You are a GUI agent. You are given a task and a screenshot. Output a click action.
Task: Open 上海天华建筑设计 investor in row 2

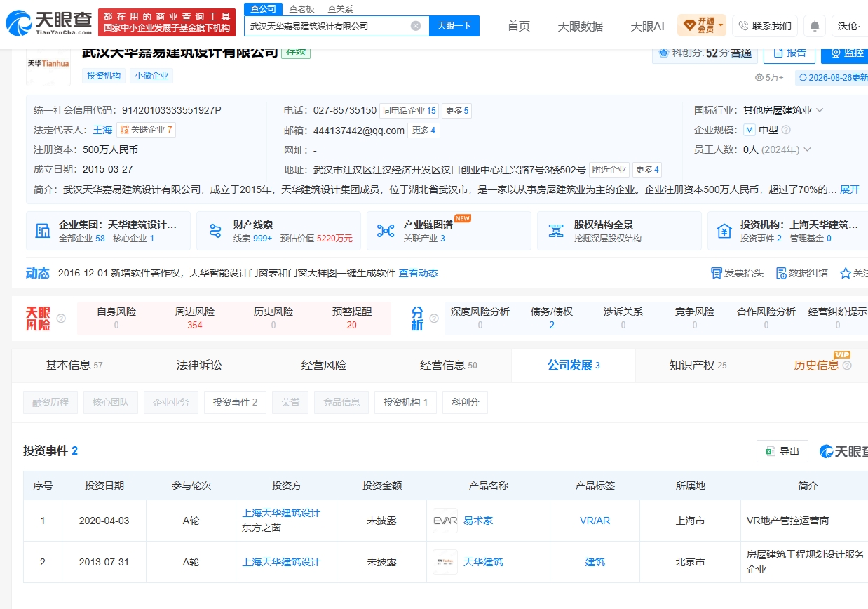pyautogui.click(x=281, y=562)
